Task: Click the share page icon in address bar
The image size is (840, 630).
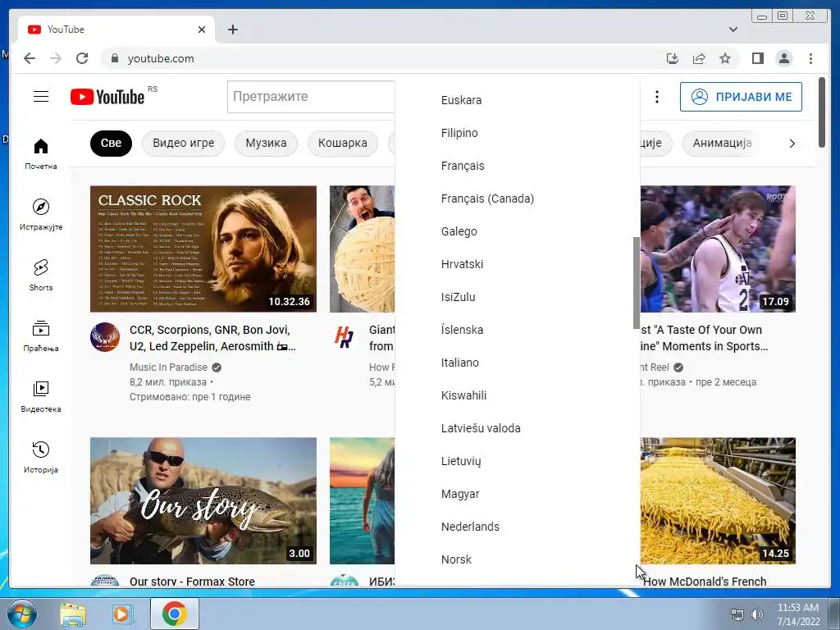Action: (x=699, y=58)
